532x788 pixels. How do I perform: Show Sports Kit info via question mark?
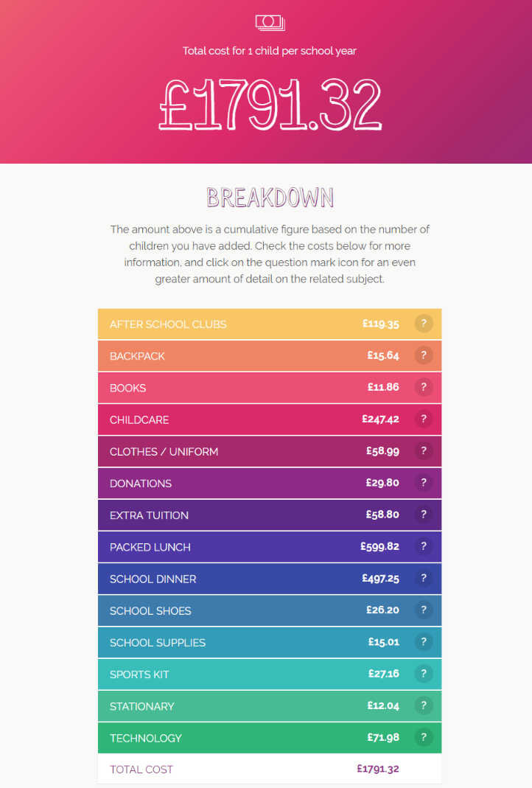424,674
